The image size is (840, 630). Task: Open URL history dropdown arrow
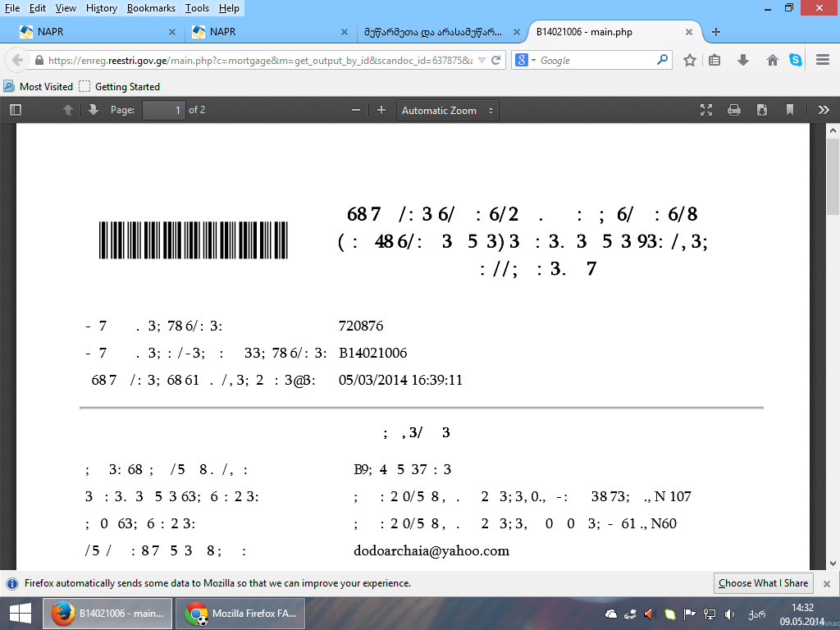[x=482, y=60]
